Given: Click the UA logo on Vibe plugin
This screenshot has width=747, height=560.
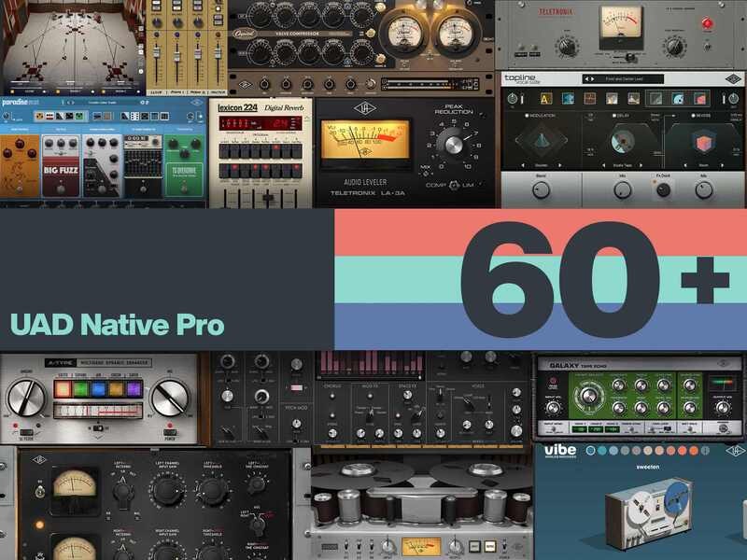Looking at the screenshot, I should tap(734, 451).
